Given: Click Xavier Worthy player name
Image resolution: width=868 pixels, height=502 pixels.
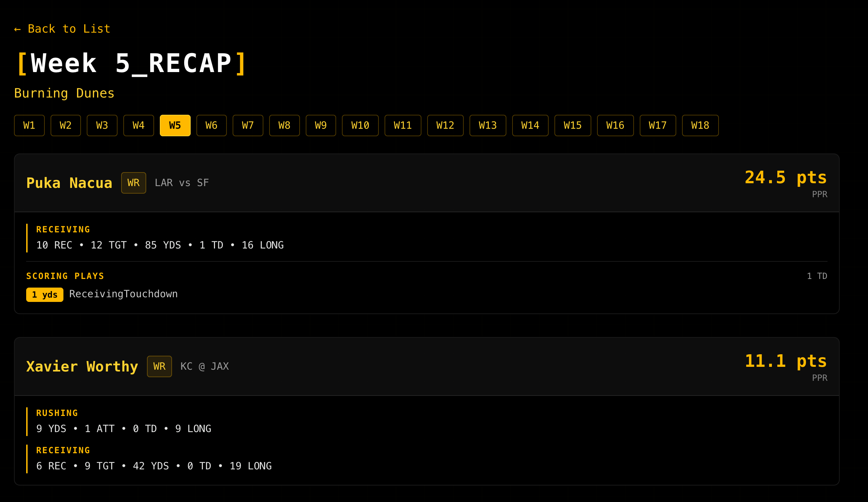Looking at the screenshot, I should tap(82, 366).
